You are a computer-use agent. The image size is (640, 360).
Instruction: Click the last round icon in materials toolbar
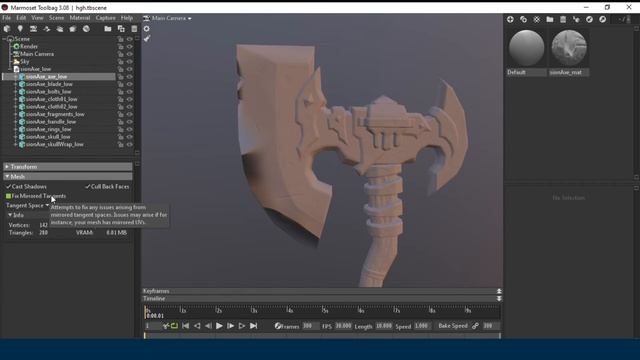click(602, 19)
